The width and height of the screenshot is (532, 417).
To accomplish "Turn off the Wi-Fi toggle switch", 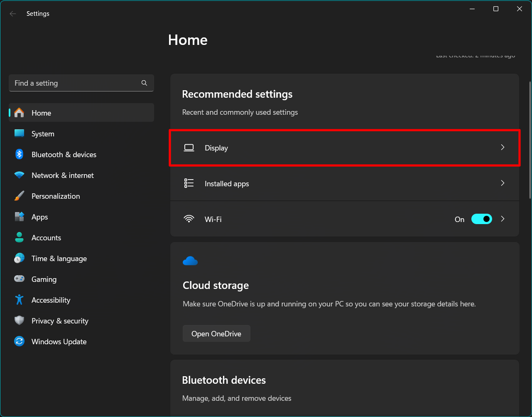I will point(482,219).
